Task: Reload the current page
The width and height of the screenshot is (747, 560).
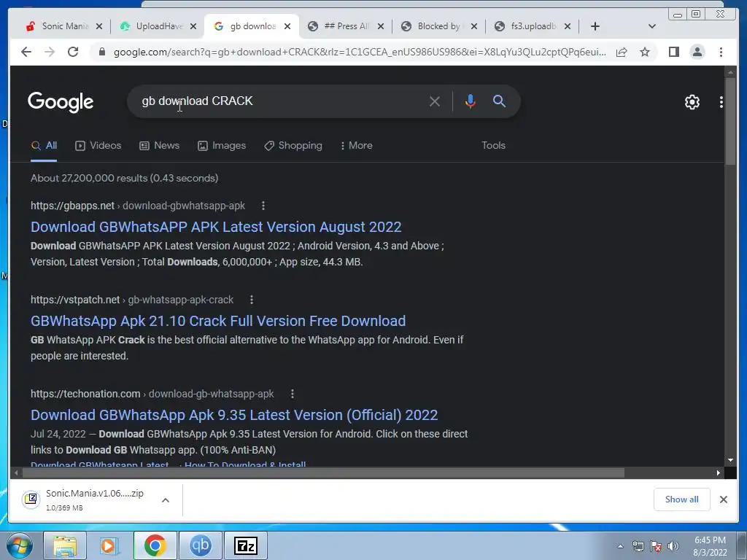Action: [73, 52]
